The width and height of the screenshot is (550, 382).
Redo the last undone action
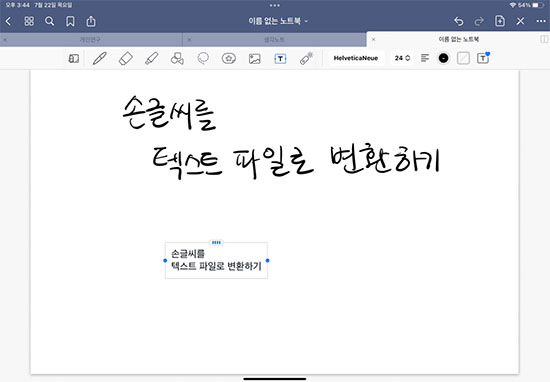pos(479,21)
